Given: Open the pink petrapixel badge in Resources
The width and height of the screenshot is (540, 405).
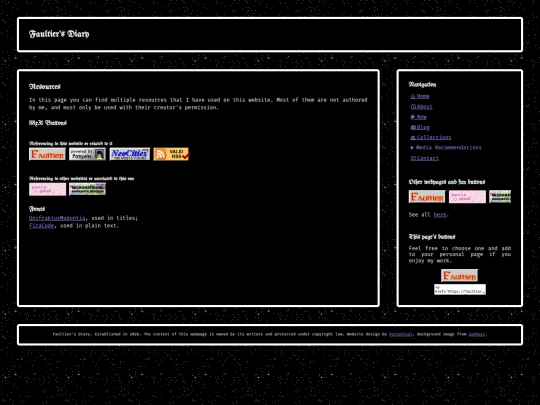Looking at the screenshot, I should coord(48,189).
